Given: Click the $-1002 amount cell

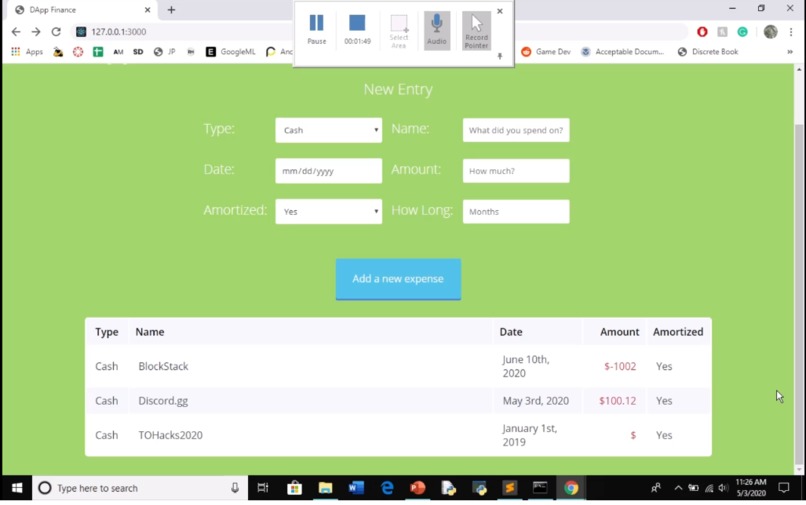Looking at the screenshot, I should [620, 366].
